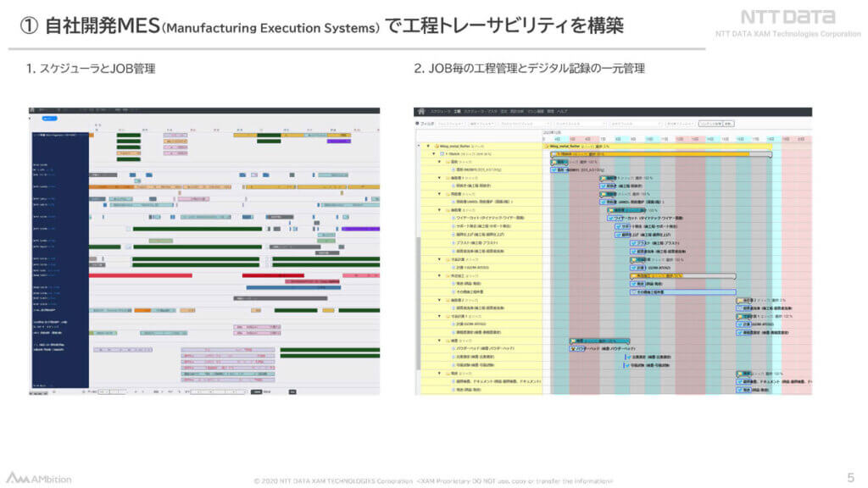Click the 1-1Batch node icon in the tree
This screenshot has width=868, height=488.
442,154
